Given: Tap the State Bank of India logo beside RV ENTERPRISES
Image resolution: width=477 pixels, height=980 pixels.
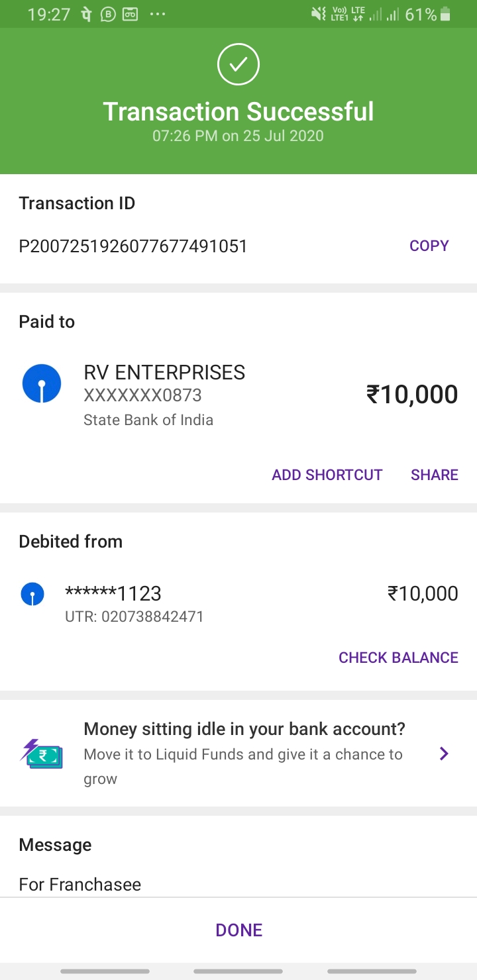Looking at the screenshot, I should click(42, 383).
